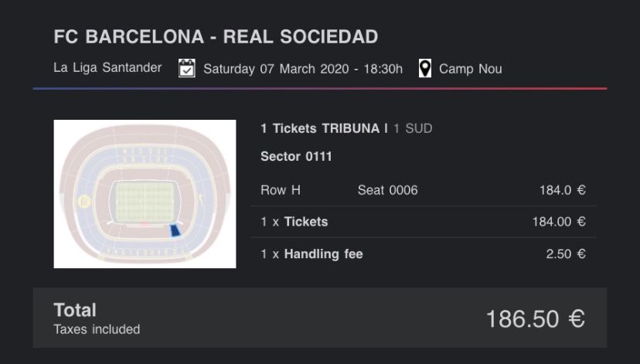The width and height of the screenshot is (640, 364).
Task: Click the location pin icon
Action: pyautogui.click(x=424, y=69)
